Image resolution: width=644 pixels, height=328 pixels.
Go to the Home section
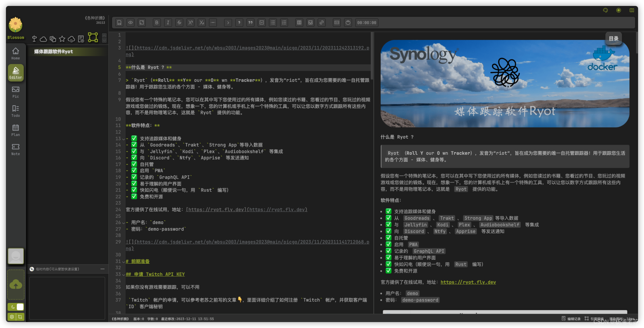click(x=15, y=53)
